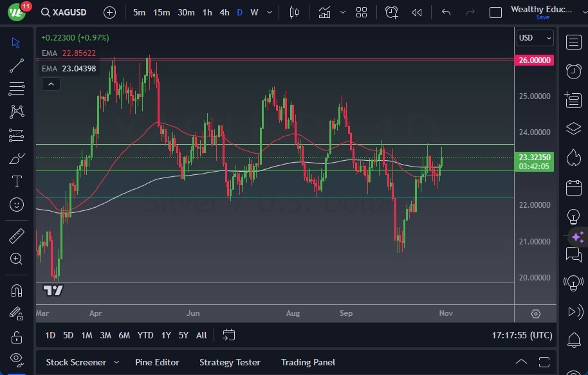Viewport: 588px width, 375px height.
Task: Click the chart settings gear icon
Action: coord(535,314)
